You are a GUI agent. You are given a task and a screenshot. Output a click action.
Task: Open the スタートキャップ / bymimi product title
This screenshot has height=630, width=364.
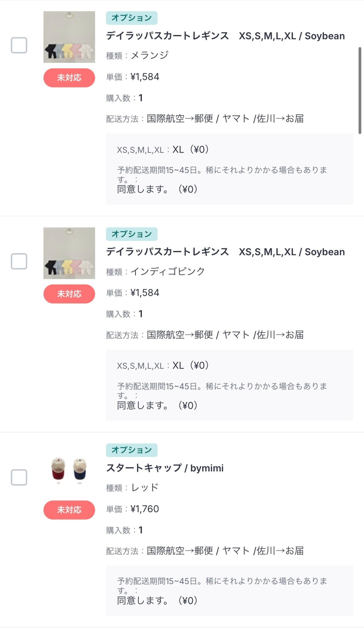click(x=165, y=468)
